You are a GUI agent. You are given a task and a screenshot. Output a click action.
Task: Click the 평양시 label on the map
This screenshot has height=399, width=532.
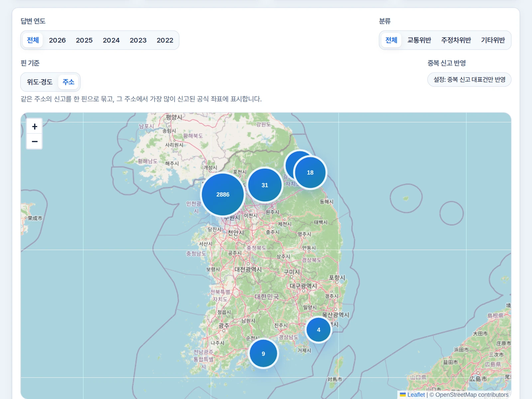174,117
